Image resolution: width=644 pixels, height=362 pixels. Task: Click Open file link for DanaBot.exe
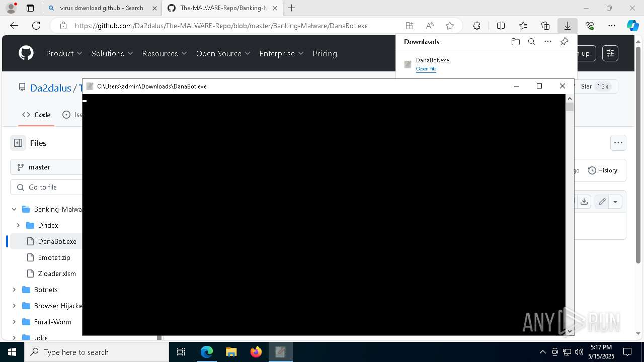pos(426,69)
